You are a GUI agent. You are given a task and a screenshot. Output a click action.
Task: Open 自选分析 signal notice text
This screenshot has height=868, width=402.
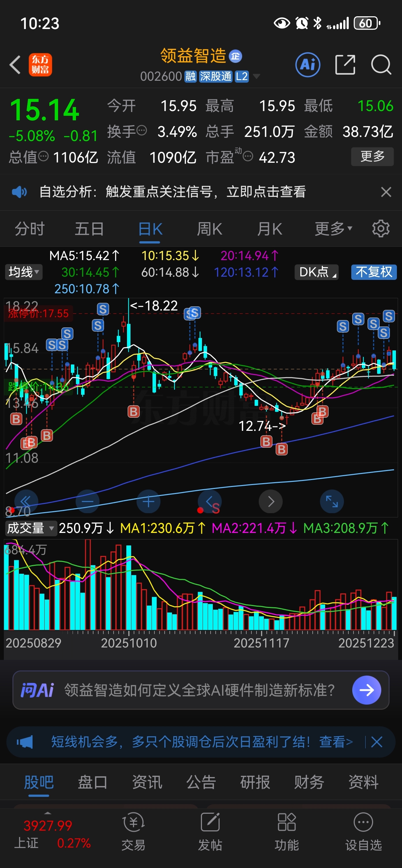coord(173,192)
